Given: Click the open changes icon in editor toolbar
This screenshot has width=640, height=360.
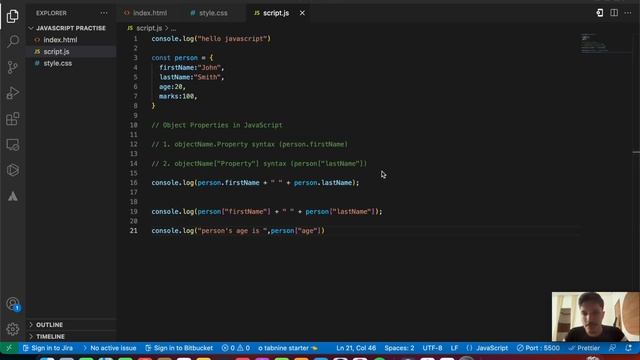Looking at the screenshot, I should (600, 13).
